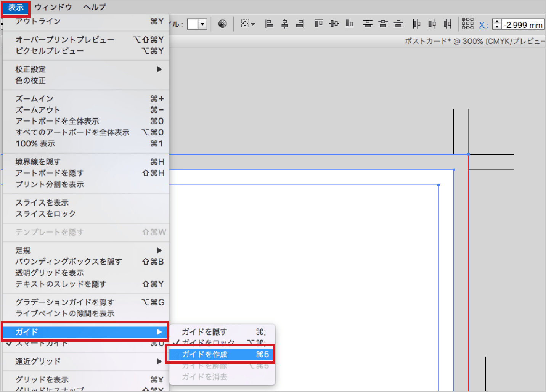Screen dimensions: 546x392
Task: Click the white style color swatch
Action: tap(193, 24)
